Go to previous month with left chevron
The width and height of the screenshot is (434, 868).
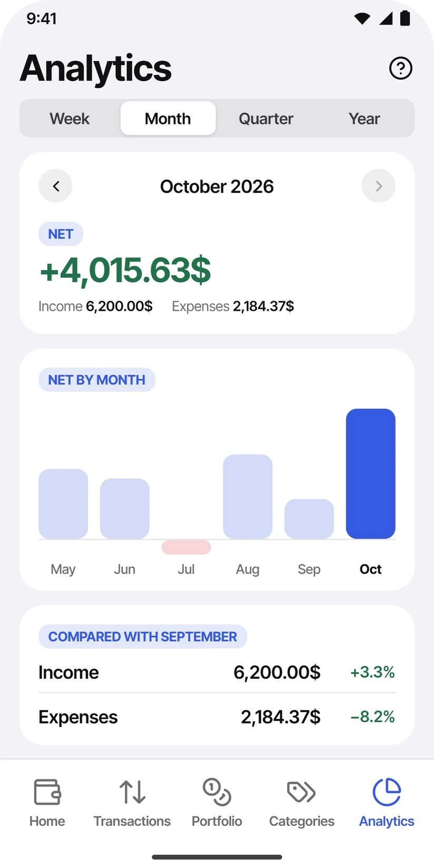(x=55, y=186)
